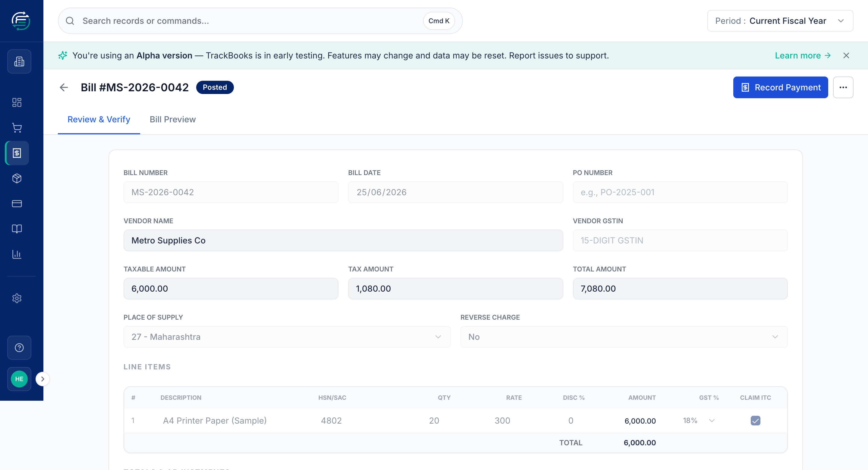Open the credit card banking sidebar icon

17,203
